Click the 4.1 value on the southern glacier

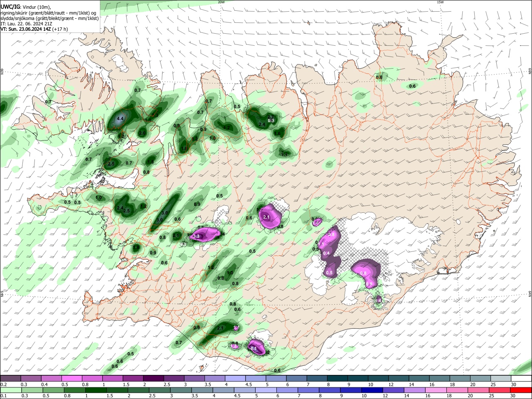tap(253, 347)
